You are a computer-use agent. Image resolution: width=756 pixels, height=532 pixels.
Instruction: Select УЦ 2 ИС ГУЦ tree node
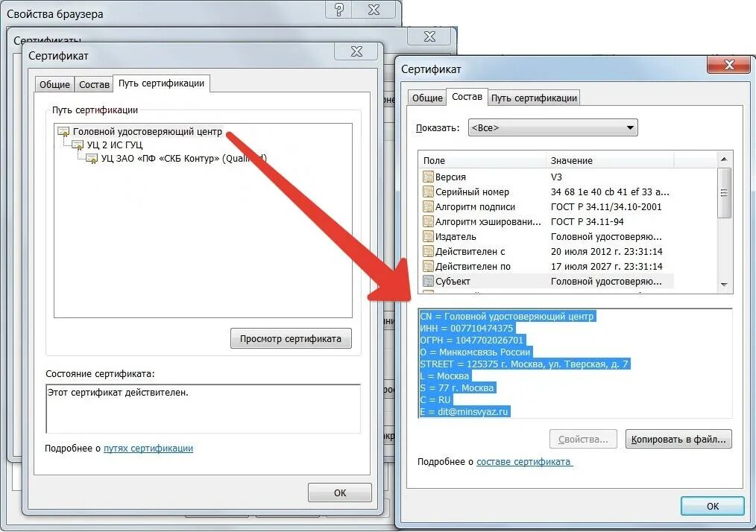pos(115,145)
